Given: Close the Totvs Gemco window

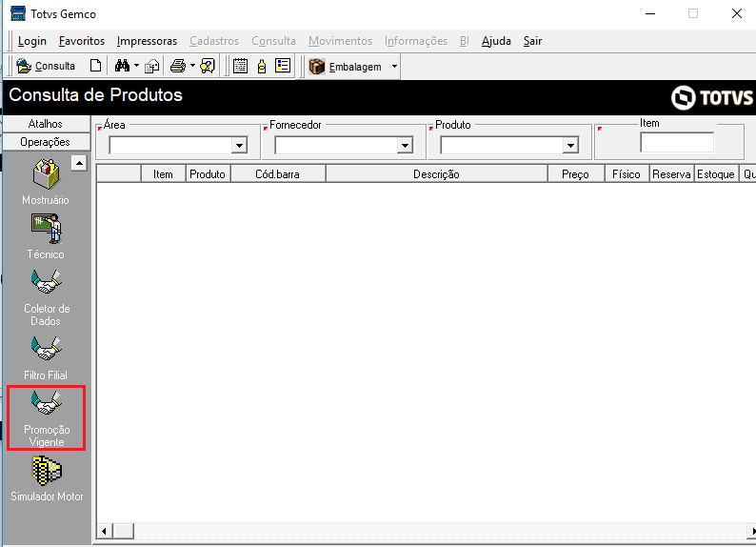Looking at the screenshot, I should pos(737,13).
